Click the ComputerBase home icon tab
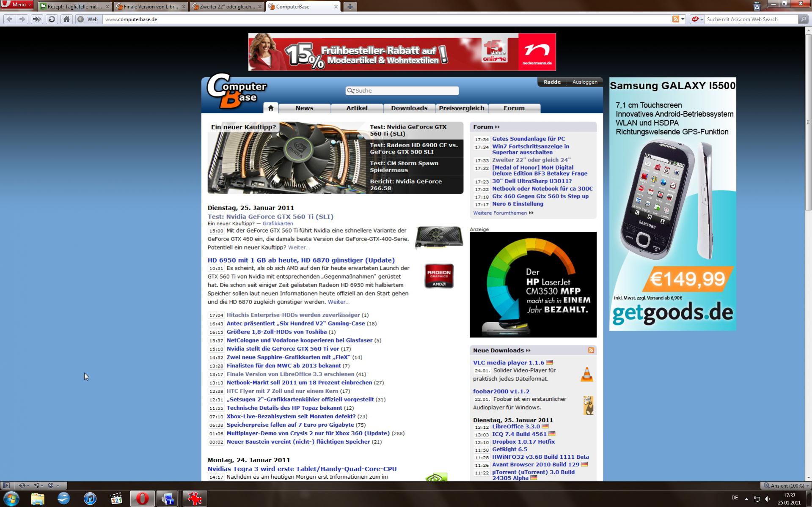The width and height of the screenshot is (812, 507). click(x=271, y=108)
